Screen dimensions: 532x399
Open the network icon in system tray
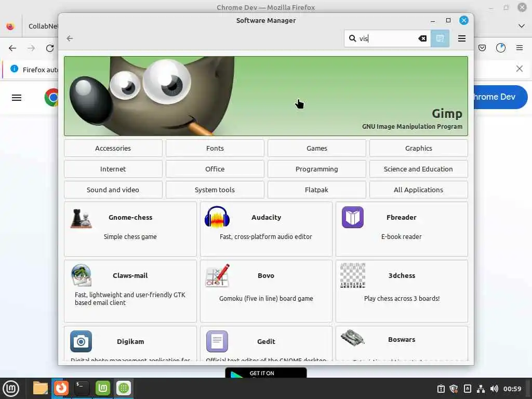(x=481, y=389)
